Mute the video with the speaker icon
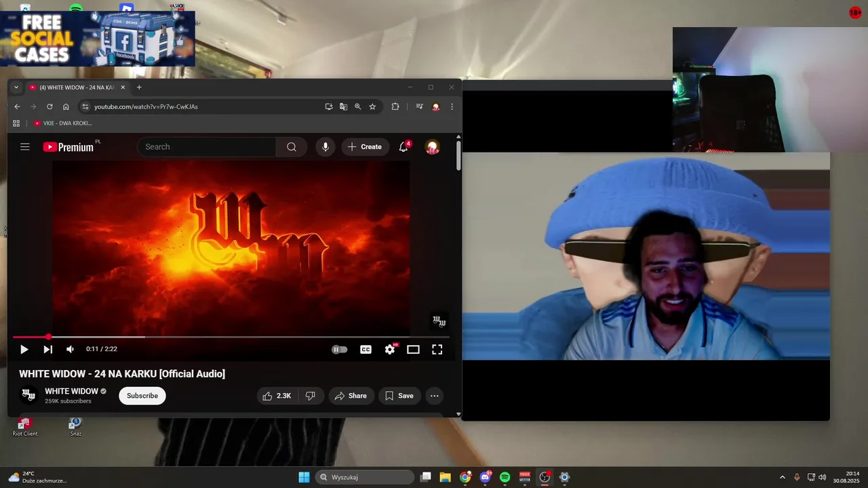The height and width of the screenshot is (488, 868). coord(70,349)
